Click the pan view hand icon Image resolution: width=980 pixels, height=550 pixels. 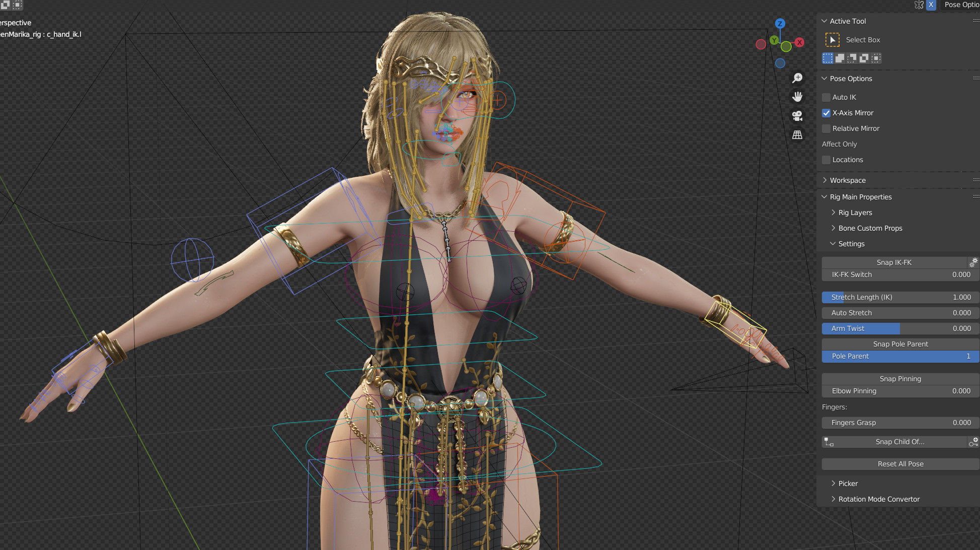click(797, 97)
